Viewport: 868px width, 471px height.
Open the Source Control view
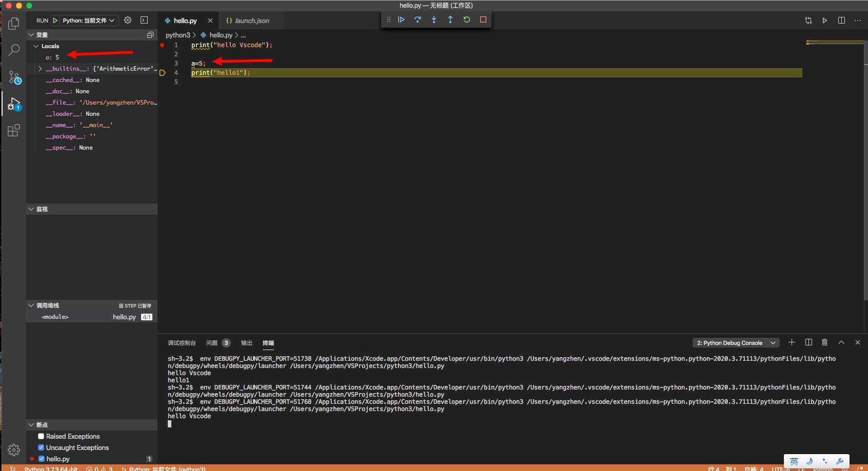click(x=14, y=77)
